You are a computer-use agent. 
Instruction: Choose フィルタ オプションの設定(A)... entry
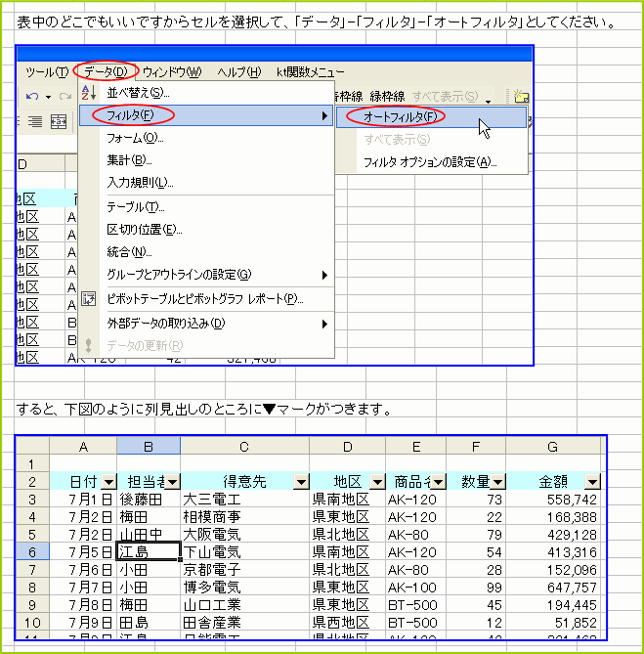tap(431, 162)
